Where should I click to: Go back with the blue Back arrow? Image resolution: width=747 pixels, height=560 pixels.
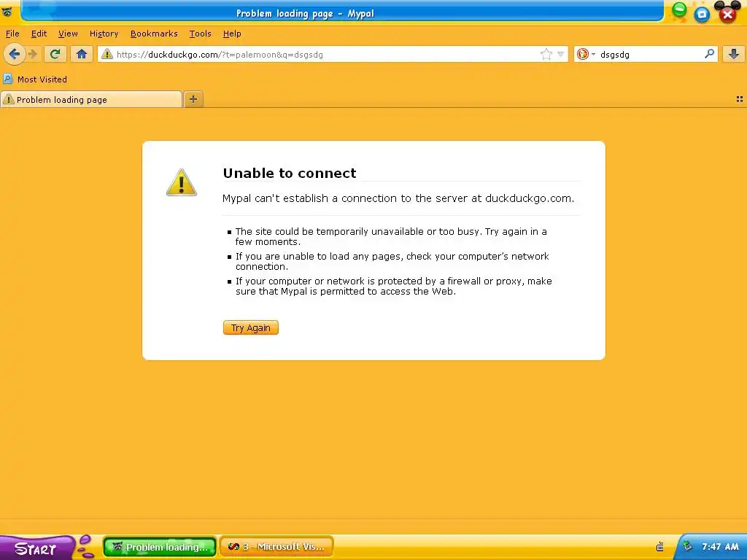(x=15, y=54)
